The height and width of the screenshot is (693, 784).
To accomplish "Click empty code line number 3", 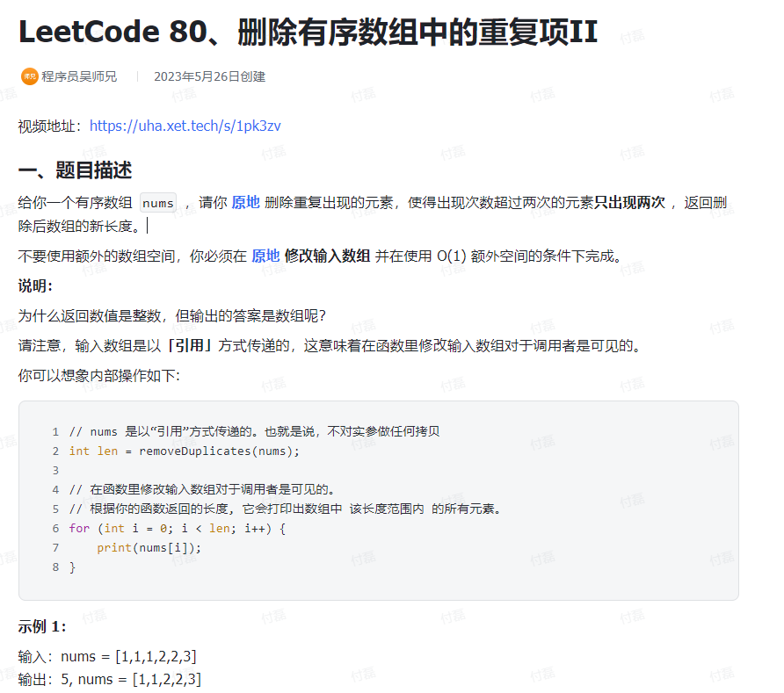I will (55, 471).
